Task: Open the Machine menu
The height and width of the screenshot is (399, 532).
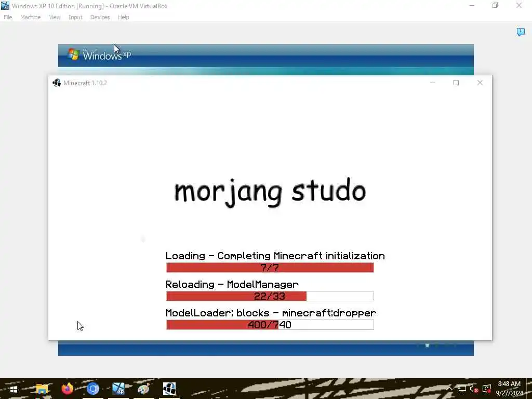Action: click(30, 17)
